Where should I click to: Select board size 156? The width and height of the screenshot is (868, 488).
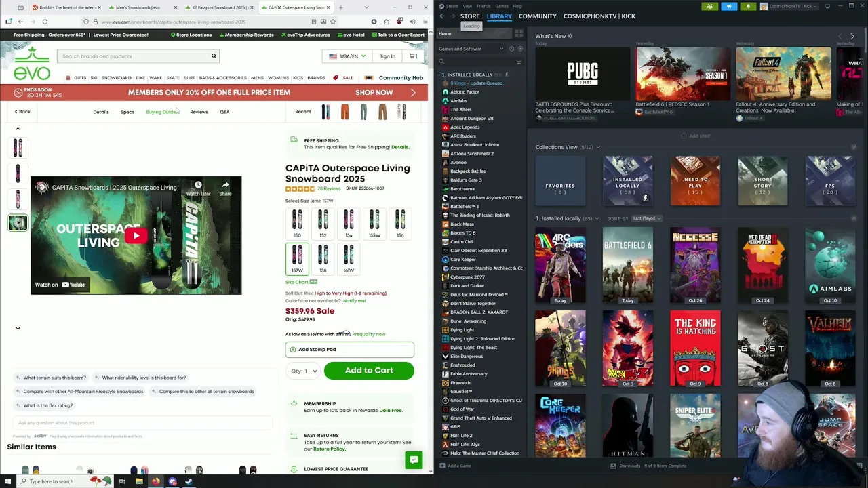(x=400, y=224)
